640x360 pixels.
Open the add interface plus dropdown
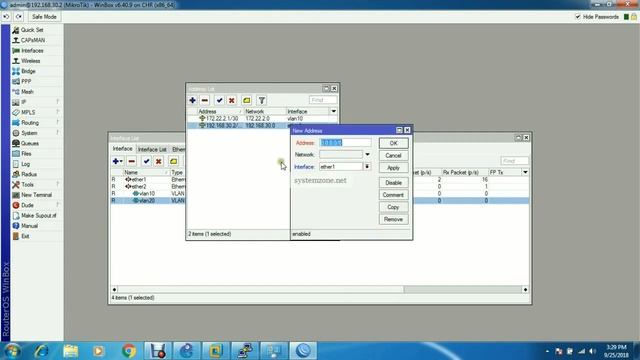click(118, 161)
